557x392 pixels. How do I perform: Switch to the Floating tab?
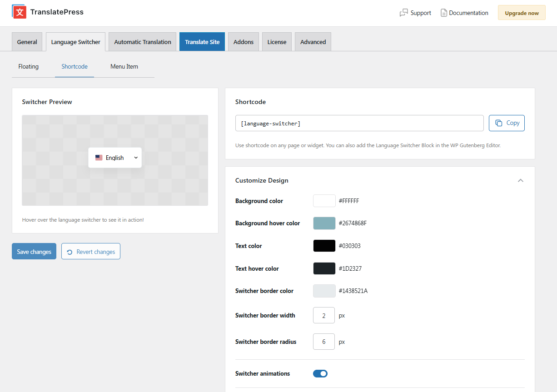click(28, 66)
